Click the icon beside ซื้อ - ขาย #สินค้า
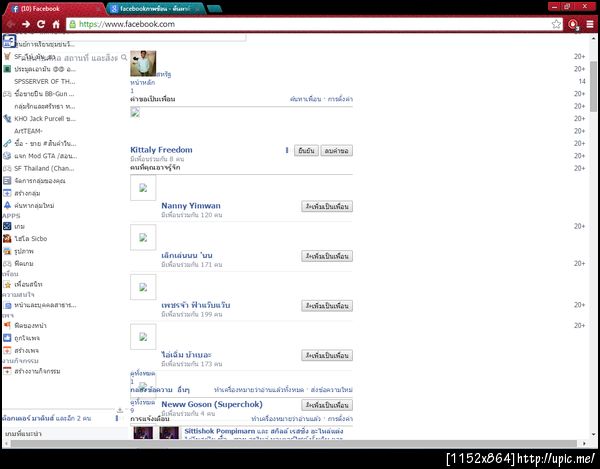Screen dimensions: 600x469 click(7, 143)
